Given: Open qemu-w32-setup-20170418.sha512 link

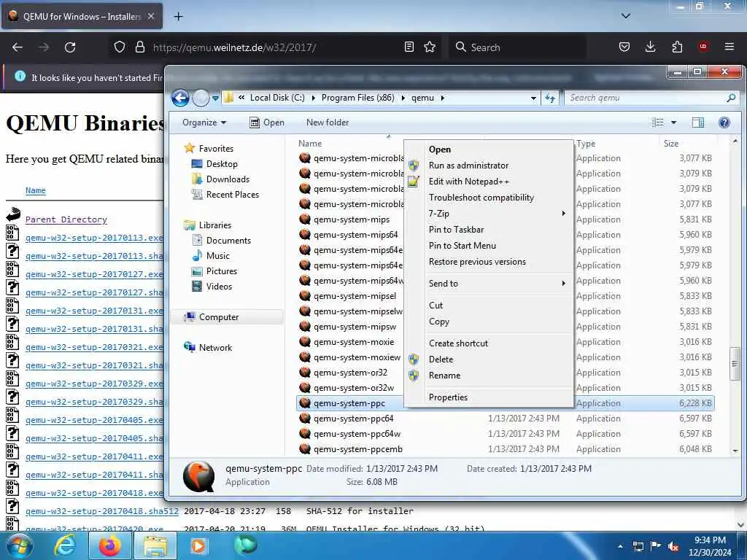Looking at the screenshot, I should pos(102,511).
